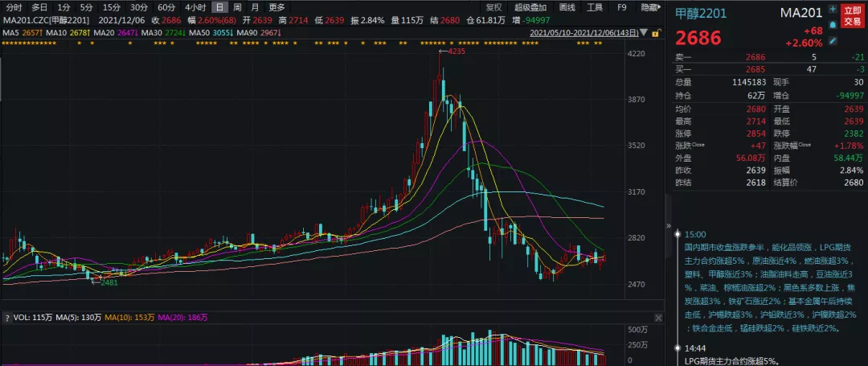Viewport: 868px width, 366px height.
Task: Click the 昨结 2618 value
Action: click(755, 183)
